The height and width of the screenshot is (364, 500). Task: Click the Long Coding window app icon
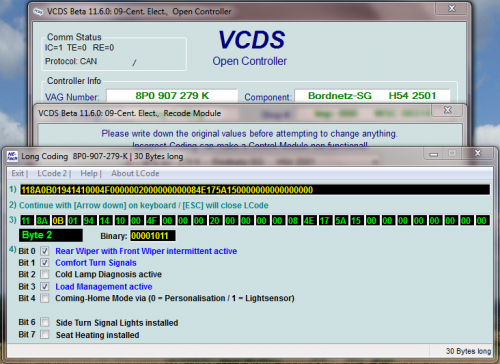tap(12, 156)
